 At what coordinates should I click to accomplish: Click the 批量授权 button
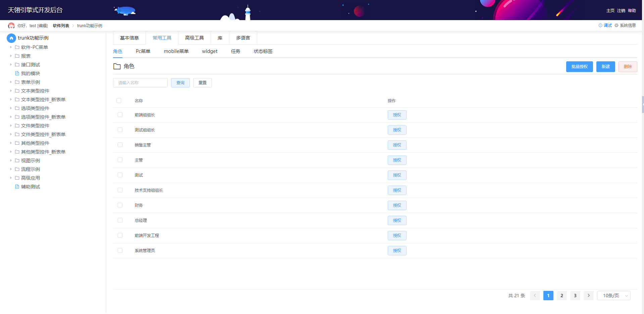point(580,67)
